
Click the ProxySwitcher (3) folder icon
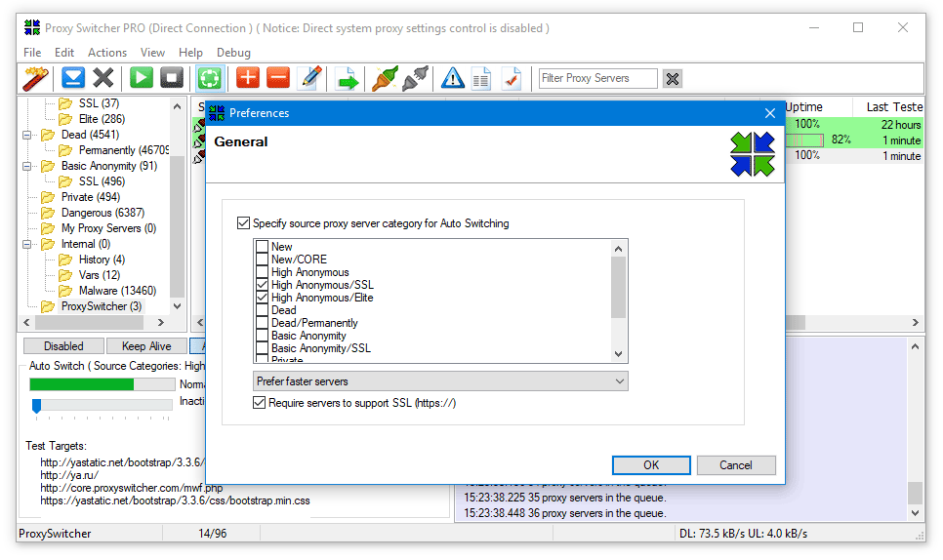[48, 306]
